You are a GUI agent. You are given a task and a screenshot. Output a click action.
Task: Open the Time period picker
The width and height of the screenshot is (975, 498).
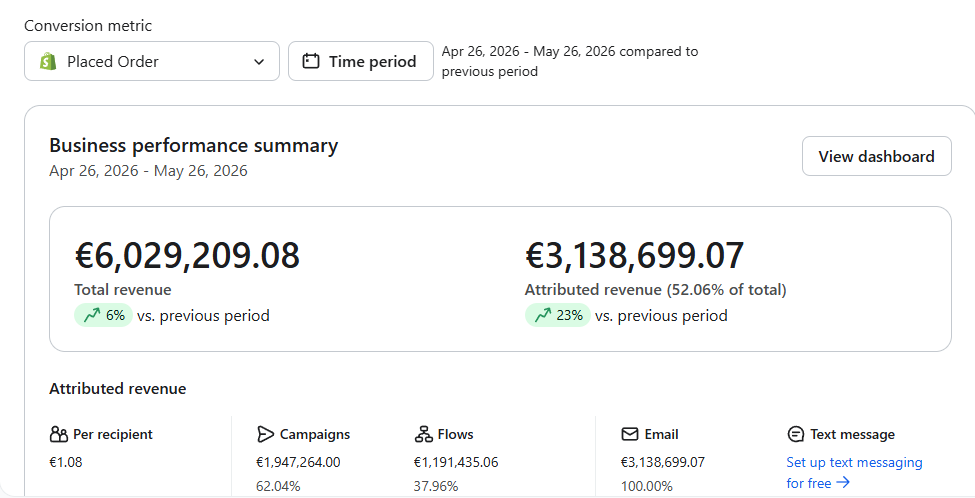click(x=361, y=61)
